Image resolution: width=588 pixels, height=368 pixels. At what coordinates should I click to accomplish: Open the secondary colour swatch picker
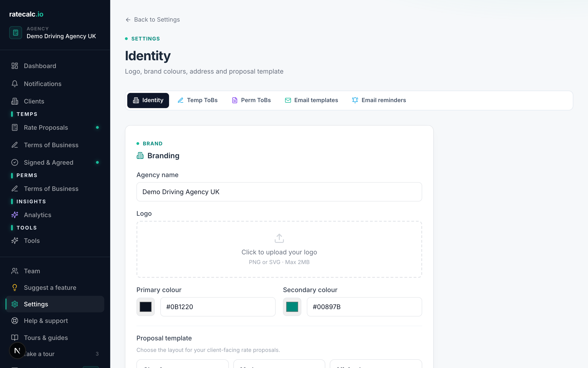292,307
